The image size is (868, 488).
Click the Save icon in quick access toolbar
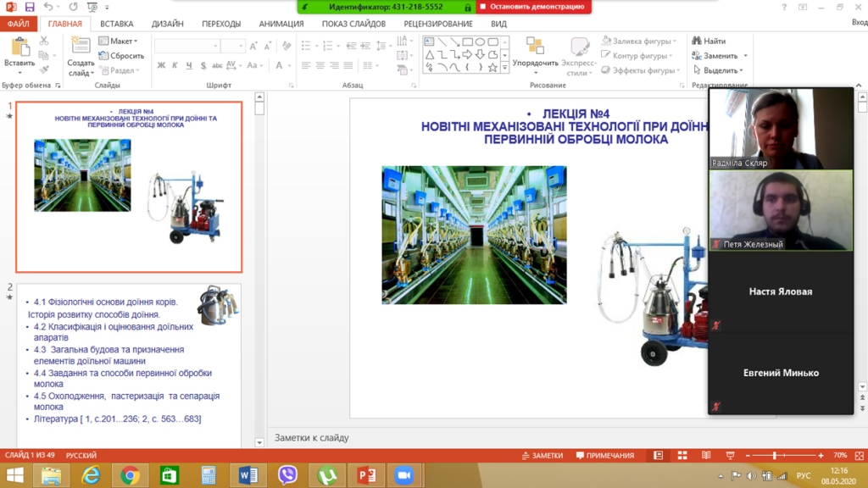click(30, 7)
